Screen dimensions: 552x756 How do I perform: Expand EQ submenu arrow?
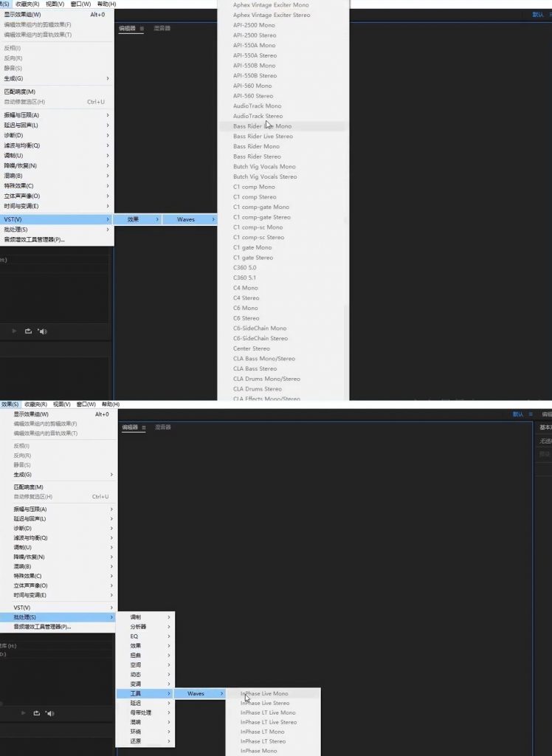point(169,636)
